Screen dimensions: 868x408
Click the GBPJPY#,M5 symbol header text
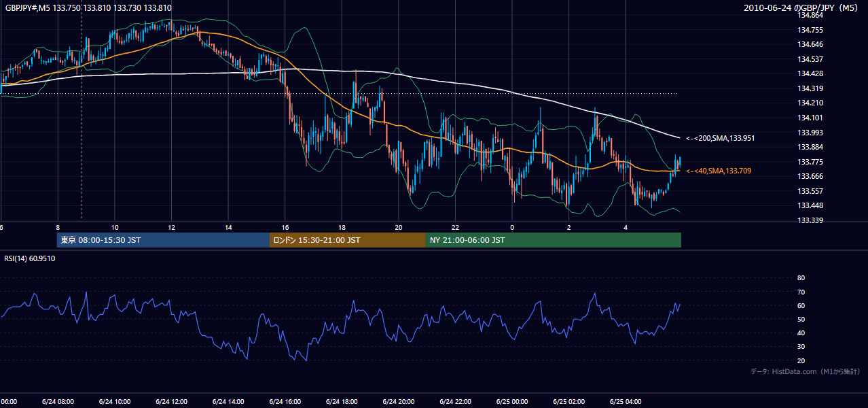coord(88,7)
